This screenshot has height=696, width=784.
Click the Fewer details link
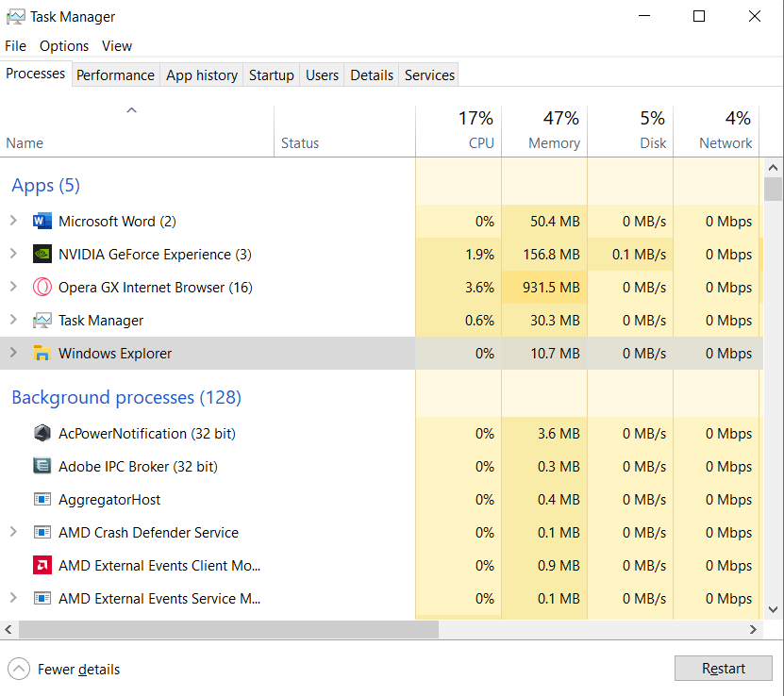point(79,669)
